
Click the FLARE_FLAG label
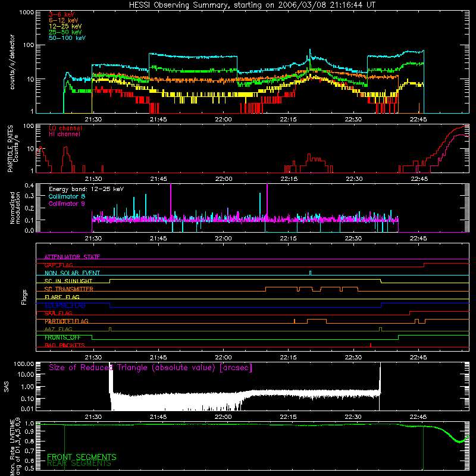pos(62,297)
